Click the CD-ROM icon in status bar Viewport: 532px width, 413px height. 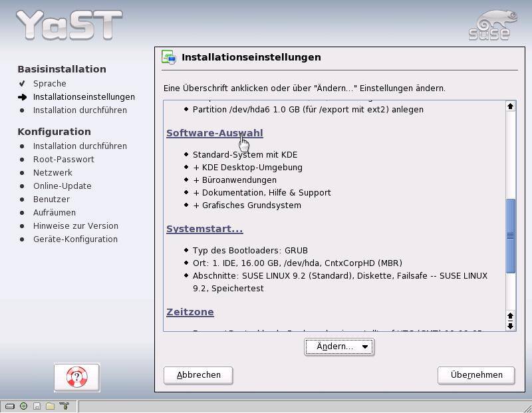click(23, 406)
